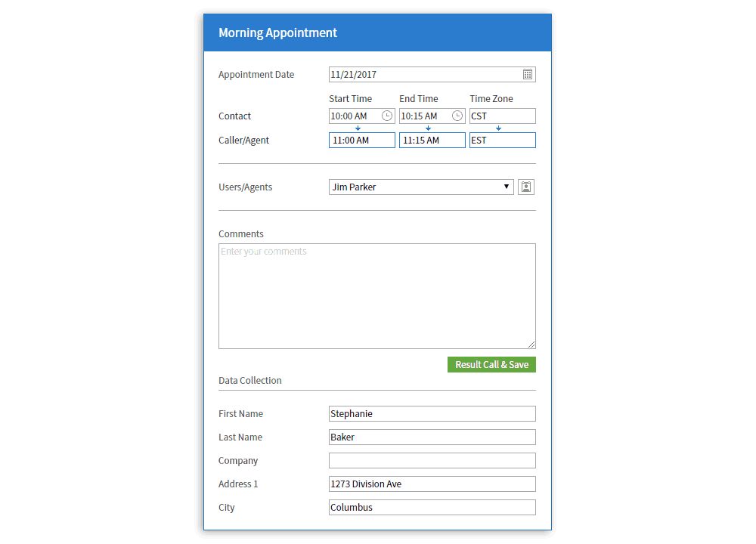
Task: Click the Caller/Agent End Time field 11:15 AM
Action: point(432,140)
